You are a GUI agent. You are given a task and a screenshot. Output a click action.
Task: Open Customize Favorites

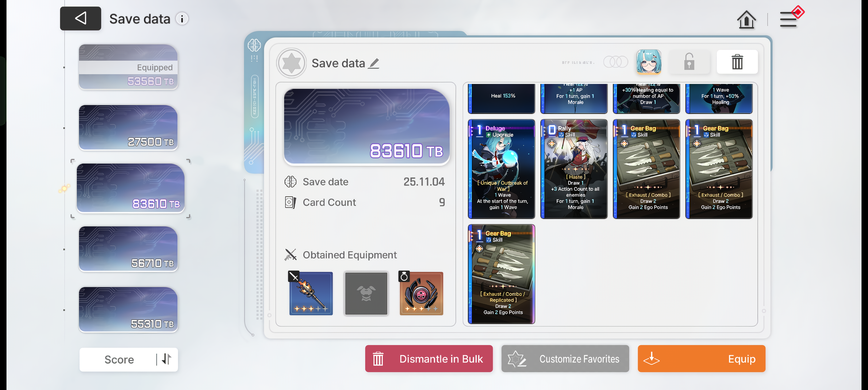(x=565, y=359)
